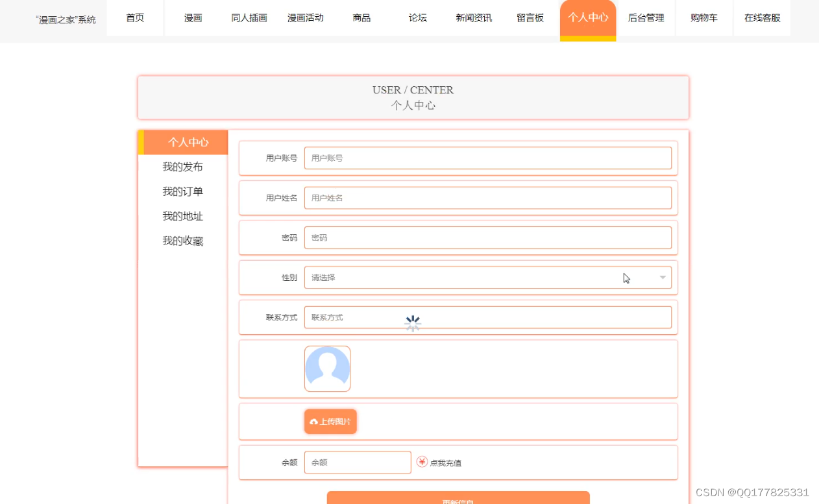Viewport: 819px width, 504px height.
Task: Click the ¥ recharge icon beside 余额
Action: pos(422,462)
